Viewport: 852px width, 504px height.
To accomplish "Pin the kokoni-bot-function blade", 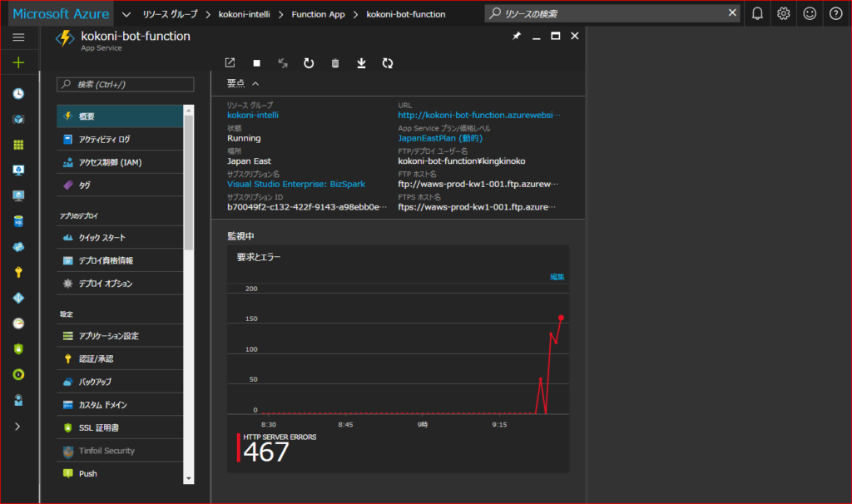I will point(516,36).
